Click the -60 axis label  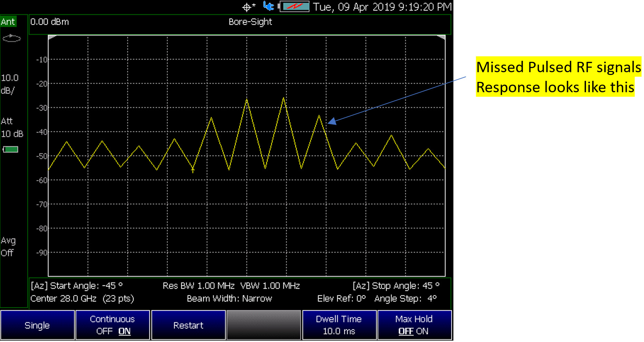[x=42, y=180]
